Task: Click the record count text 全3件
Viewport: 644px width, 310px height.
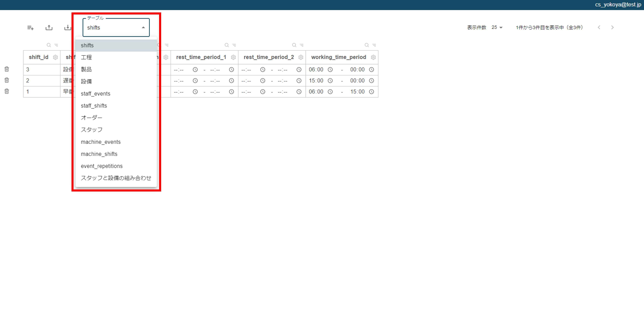Action: click(575, 28)
